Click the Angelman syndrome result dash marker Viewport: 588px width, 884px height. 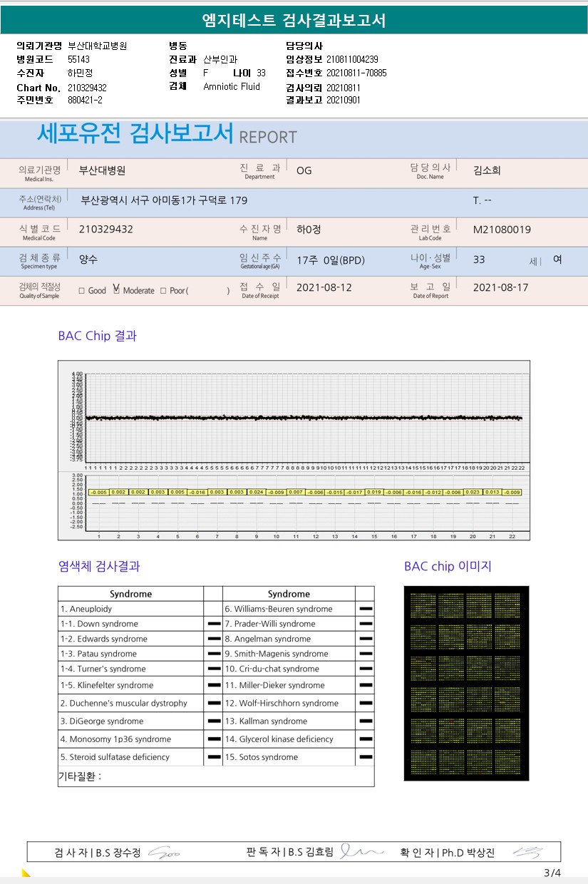pyautogui.click(x=366, y=639)
